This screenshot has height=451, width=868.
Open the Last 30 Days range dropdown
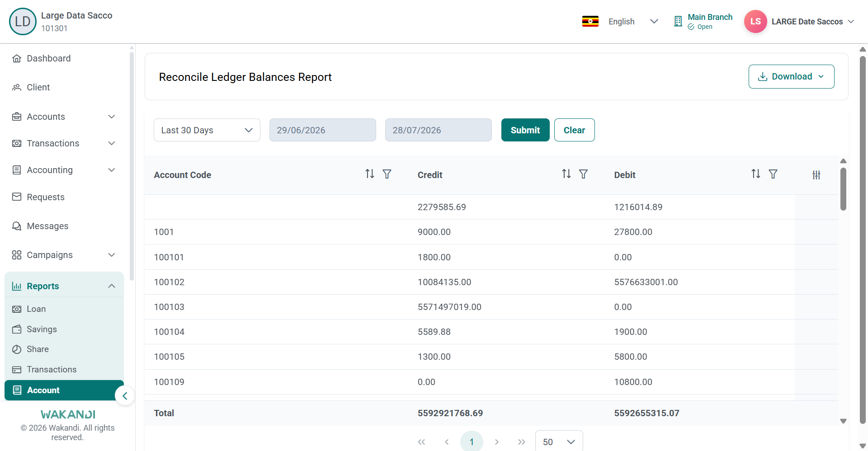coord(207,130)
